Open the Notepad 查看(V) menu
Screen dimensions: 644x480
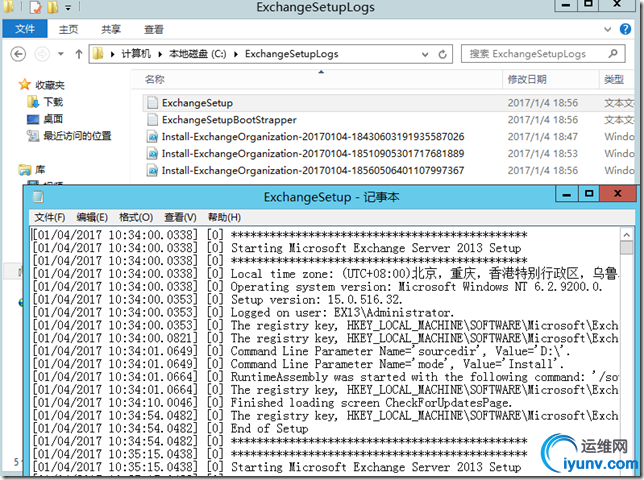click(x=180, y=217)
